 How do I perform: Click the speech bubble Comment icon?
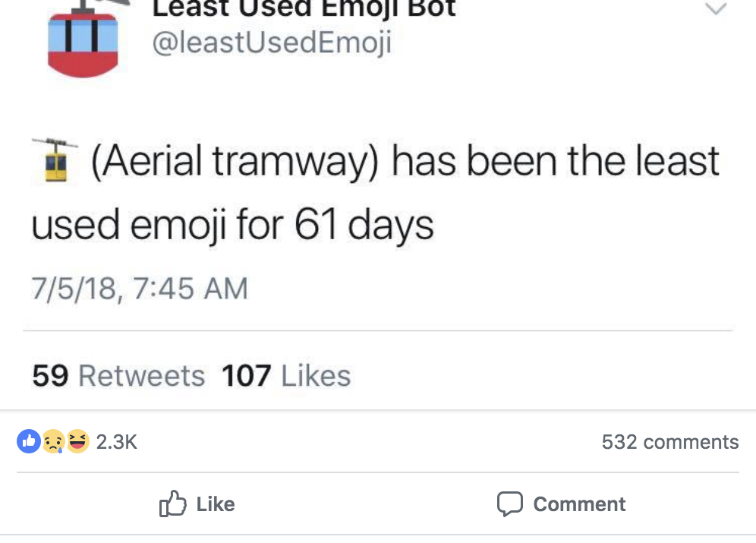point(510,504)
